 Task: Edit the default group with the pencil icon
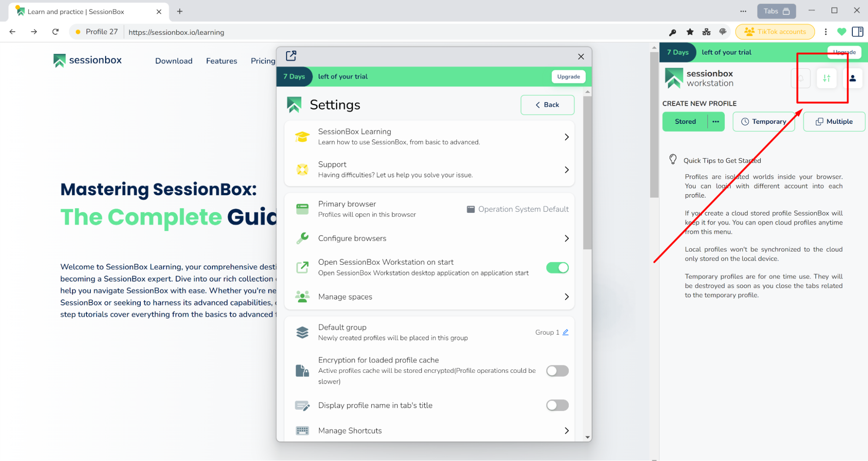[565, 332]
